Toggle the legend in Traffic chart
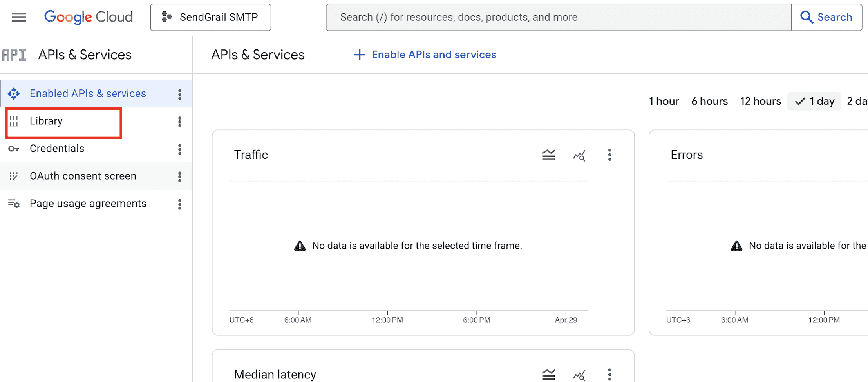Image resolution: width=868 pixels, height=382 pixels. click(549, 155)
